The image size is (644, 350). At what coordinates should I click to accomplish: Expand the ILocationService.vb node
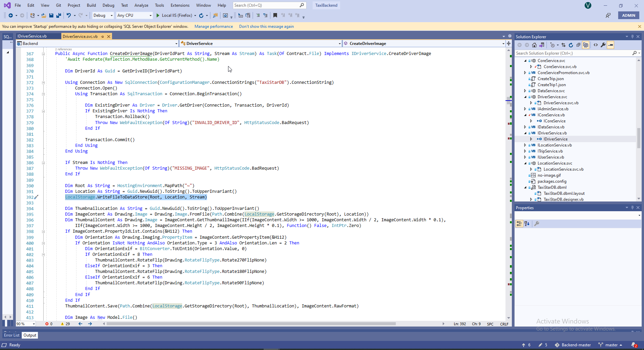tap(525, 145)
